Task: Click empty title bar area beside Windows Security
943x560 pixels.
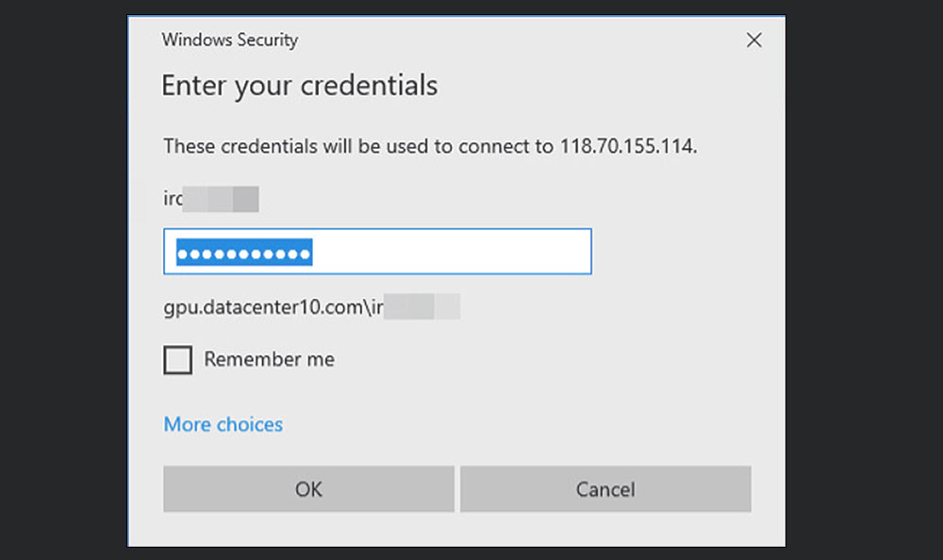Action: (x=517, y=40)
